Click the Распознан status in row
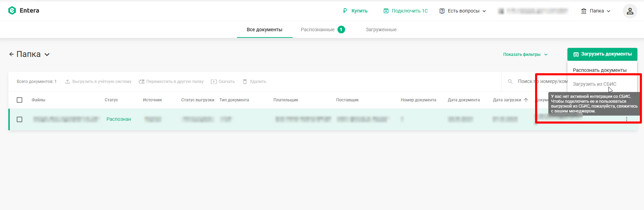The image size is (644, 210). [x=119, y=119]
